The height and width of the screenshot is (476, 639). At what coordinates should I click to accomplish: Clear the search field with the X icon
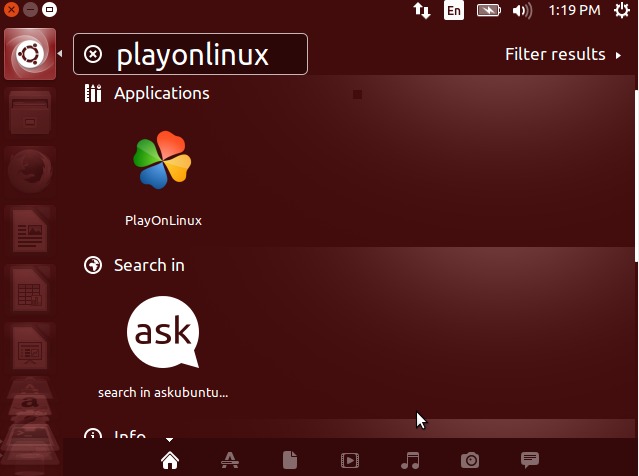pyautogui.click(x=93, y=54)
